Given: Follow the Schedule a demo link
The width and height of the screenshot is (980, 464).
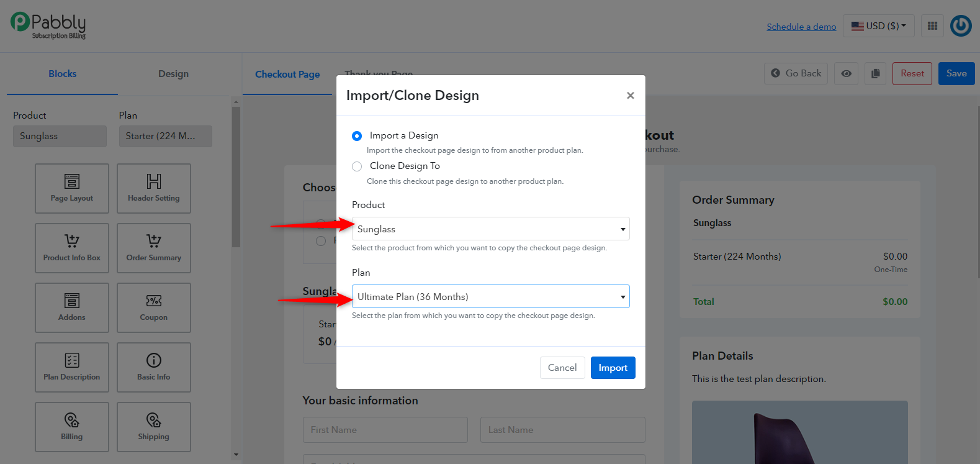Looking at the screenshot, I should pyautogui.click(x=801, y=27).
